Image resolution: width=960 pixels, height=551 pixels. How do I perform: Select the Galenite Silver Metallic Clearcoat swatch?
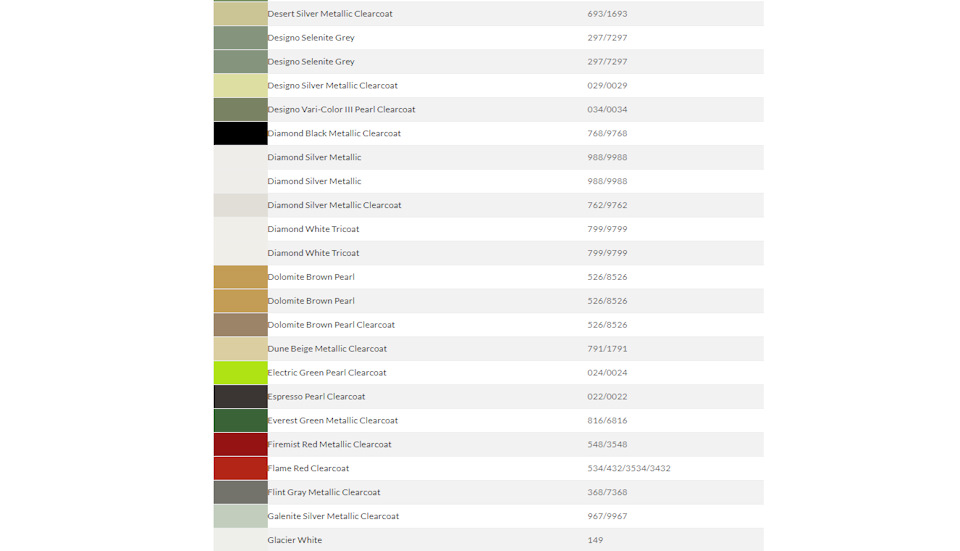pyautogui.click(x=240, y=515)
